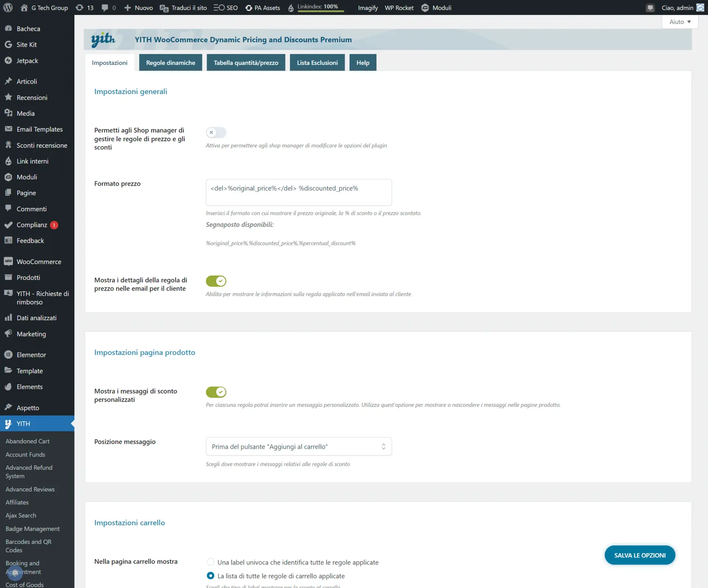708x588 pixels.
Task: Click the Salva le opzioni button
Action: [x=640, y=555]
